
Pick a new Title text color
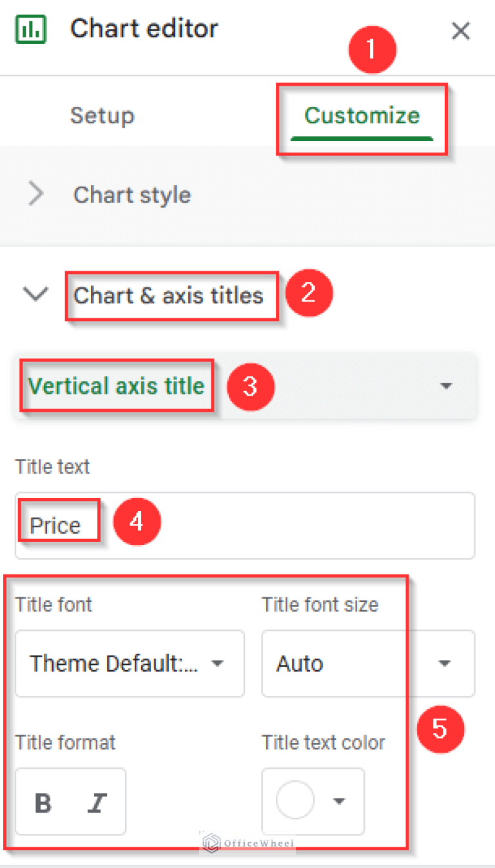(295, 802)
